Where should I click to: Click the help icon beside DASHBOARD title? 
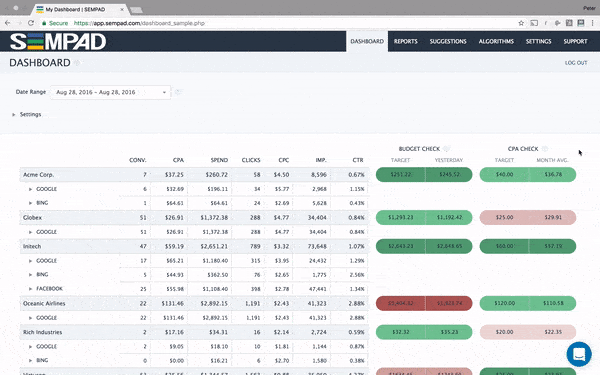(77, 63)
